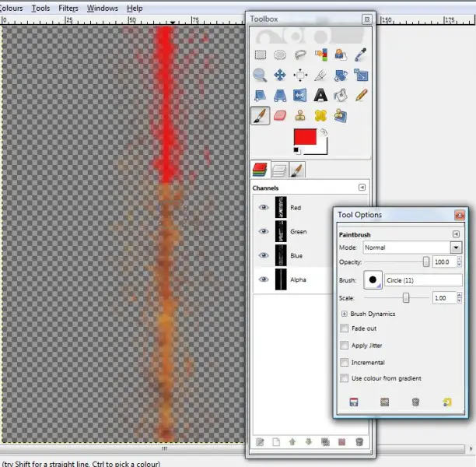476x467 pixels.
Task: Toggle visibility of the Blue channel
Action: click(264, 255)
